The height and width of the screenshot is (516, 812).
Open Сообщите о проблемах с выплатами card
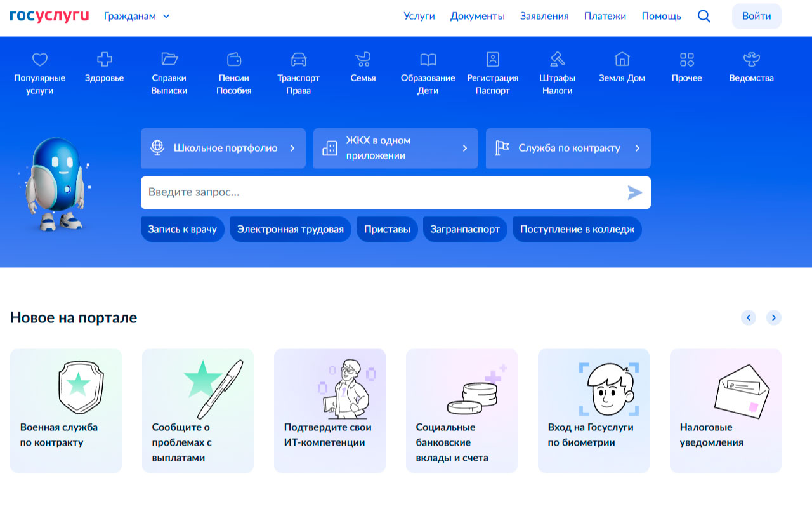pos(198,411)
